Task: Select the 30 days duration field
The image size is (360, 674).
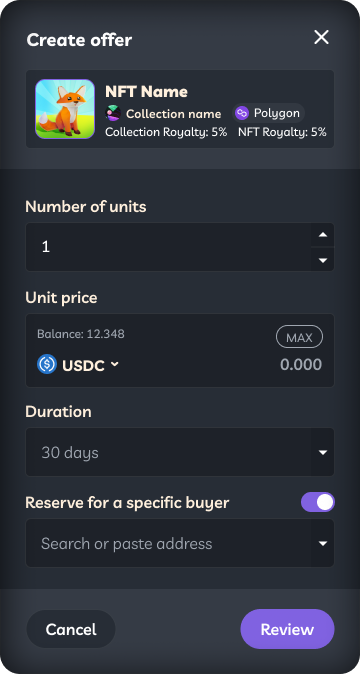Action: [x=169, y=452]
